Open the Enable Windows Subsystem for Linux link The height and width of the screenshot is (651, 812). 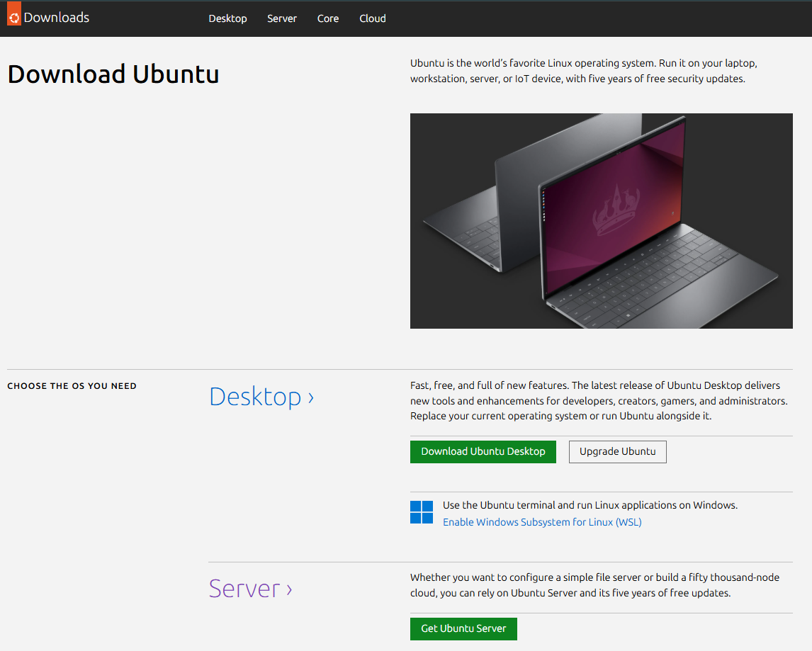(542, 521)
